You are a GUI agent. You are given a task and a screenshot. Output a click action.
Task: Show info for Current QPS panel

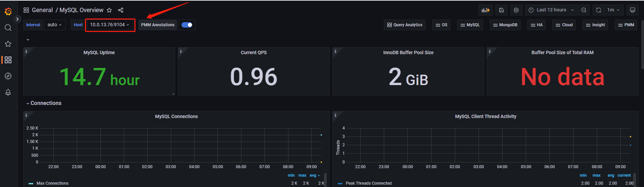pyautogui.click(x=181, y=51)
